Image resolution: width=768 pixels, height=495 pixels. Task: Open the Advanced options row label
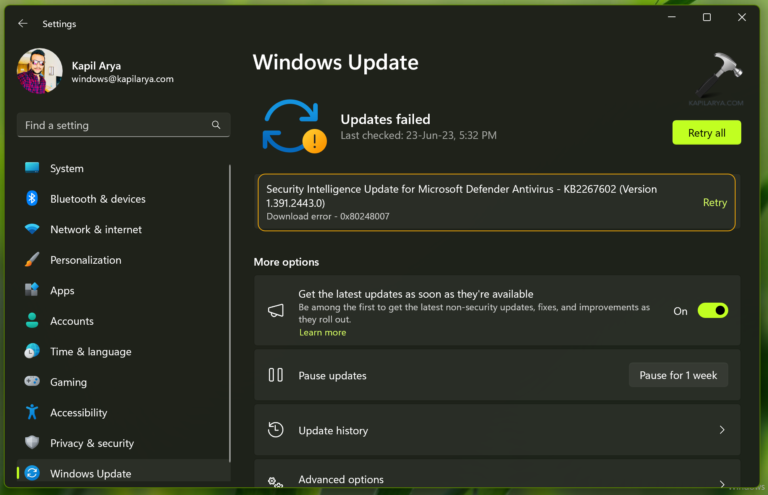pyautogui.click(x=341, y=479)
